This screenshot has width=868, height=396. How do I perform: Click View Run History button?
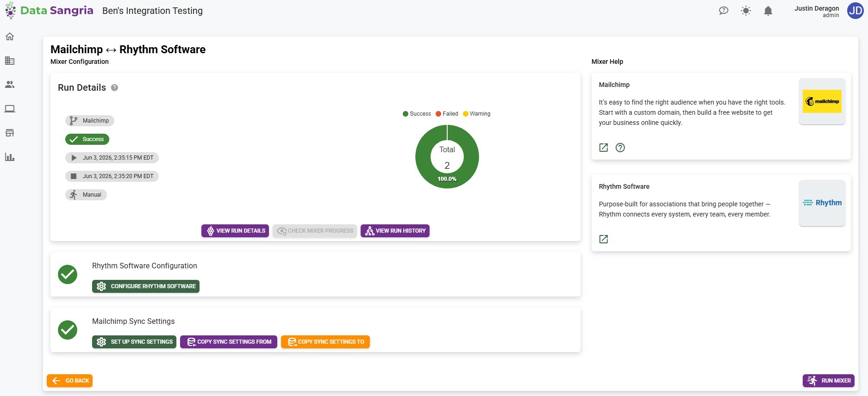(395, 231)
